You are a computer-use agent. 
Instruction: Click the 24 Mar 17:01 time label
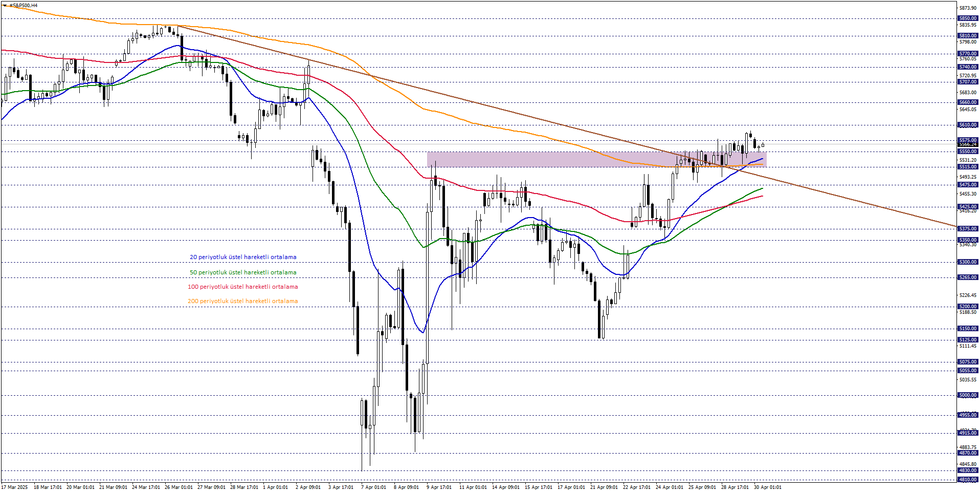click(146, 487)
